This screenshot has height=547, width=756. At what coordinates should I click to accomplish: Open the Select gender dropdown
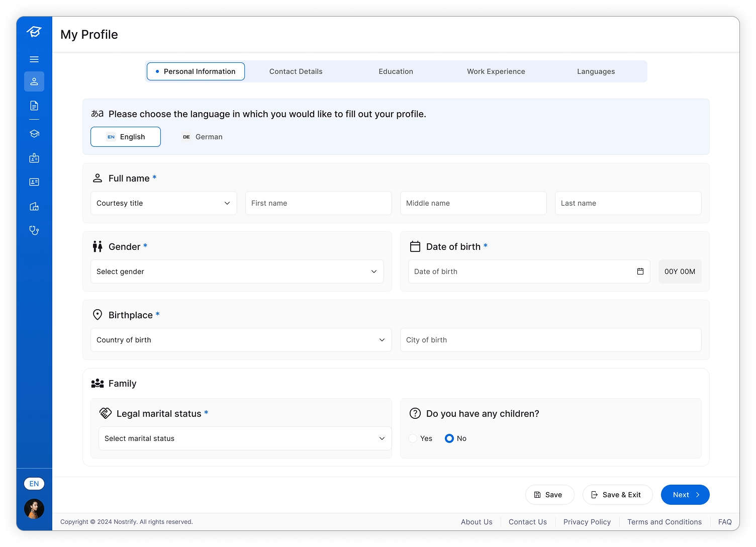[x=237, y=271]
